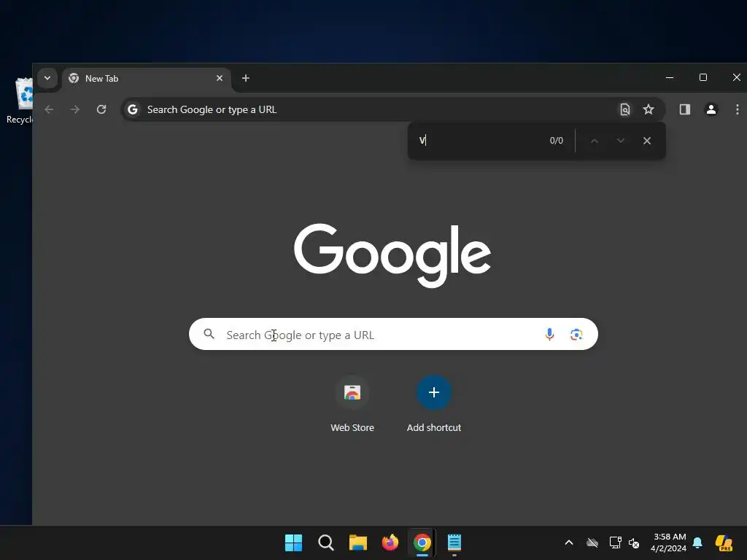Click the magnifier icon in search box
The image size is (747, 560).
point(209,334)
